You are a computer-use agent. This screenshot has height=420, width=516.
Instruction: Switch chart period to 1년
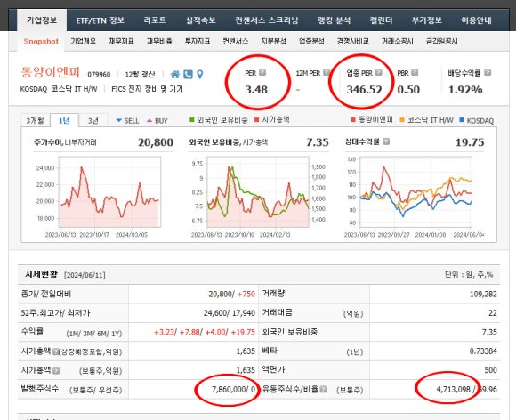coord(64,120)
